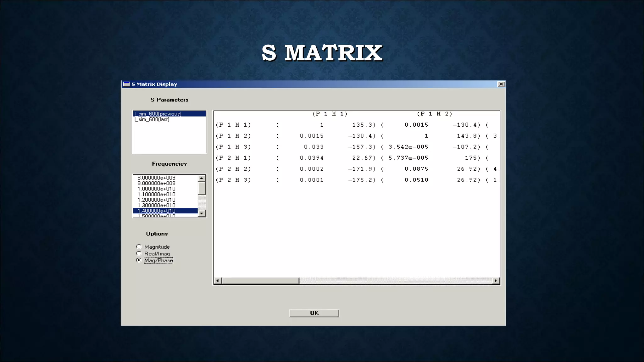Viewport: 644px width, 362px height.
Task: Click the phase value -107.2
Action: click(x=465, y=147)
